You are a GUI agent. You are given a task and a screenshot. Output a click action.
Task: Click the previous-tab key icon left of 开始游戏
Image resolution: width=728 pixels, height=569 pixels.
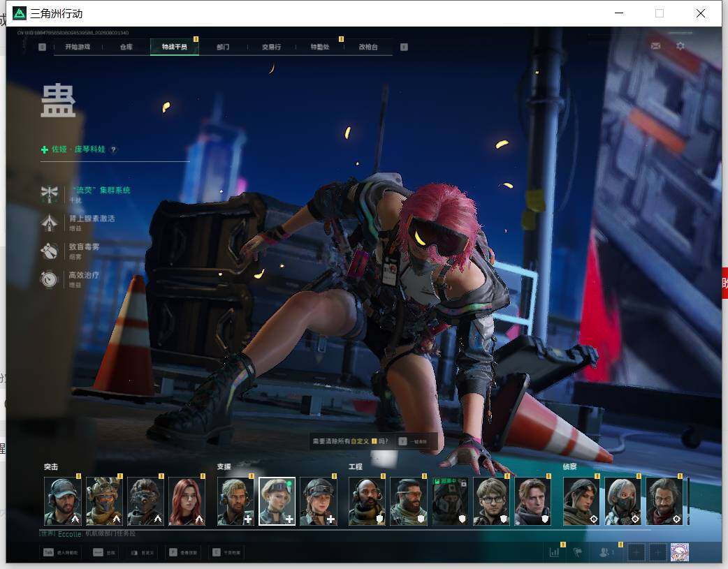click(x=42, y=47)
